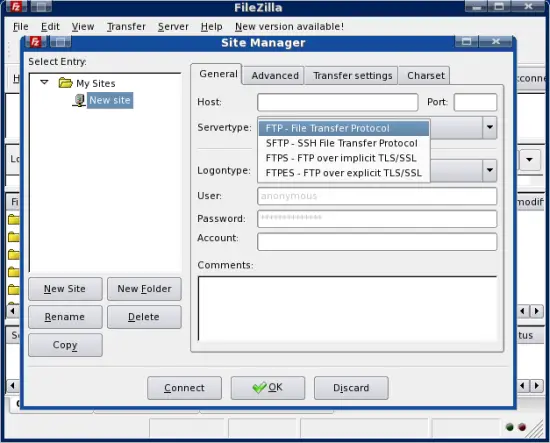Click the My Sites folder icon

click(65, 83)
